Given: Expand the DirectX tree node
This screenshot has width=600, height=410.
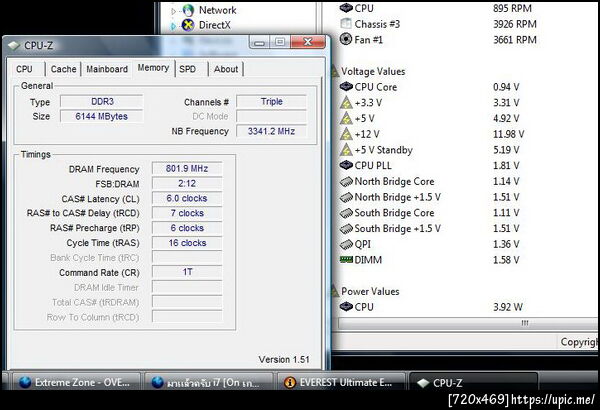Looking at the screenshot, I should point(173,26).
